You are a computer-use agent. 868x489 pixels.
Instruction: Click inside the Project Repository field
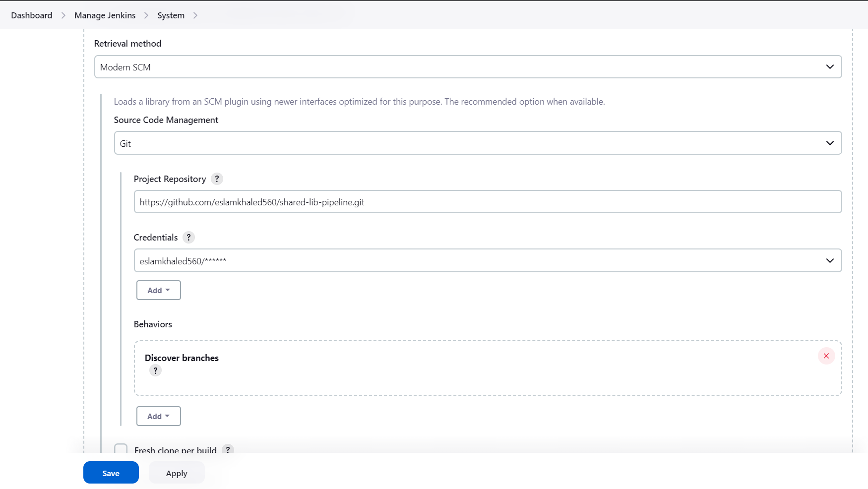tap(446, 202)
